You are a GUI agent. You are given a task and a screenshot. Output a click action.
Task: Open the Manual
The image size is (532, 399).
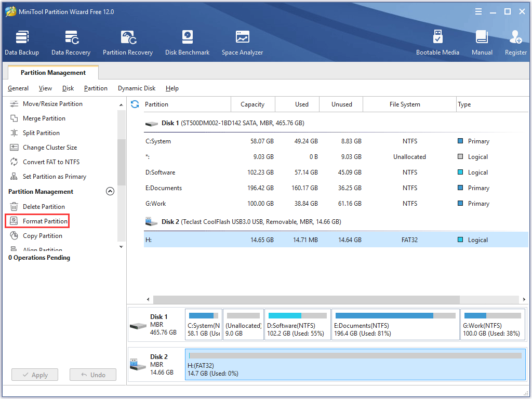482,43
